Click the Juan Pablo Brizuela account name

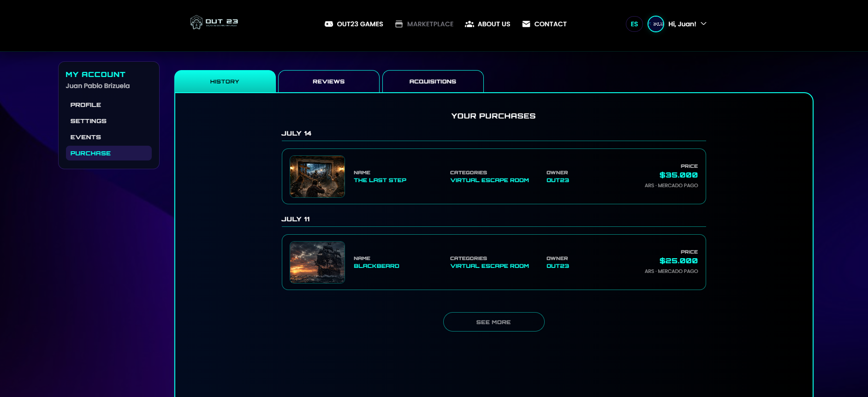coord(98,86)
